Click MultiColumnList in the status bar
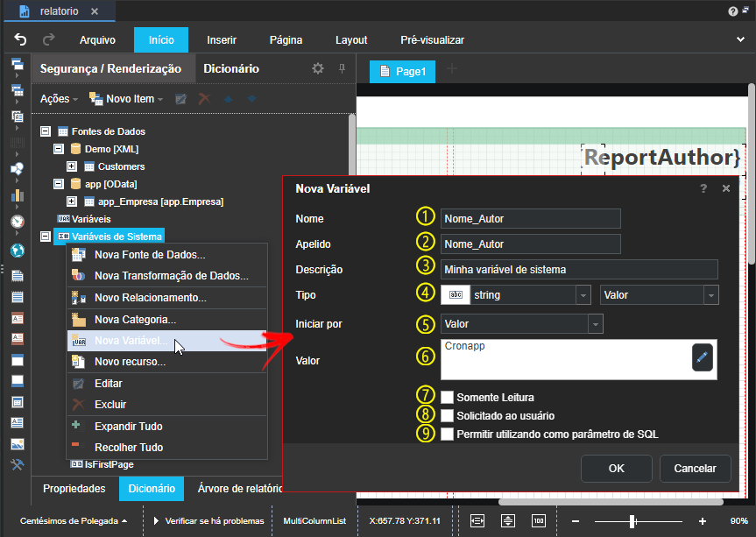This screenshot has width=756, height=537. (314, 521)
